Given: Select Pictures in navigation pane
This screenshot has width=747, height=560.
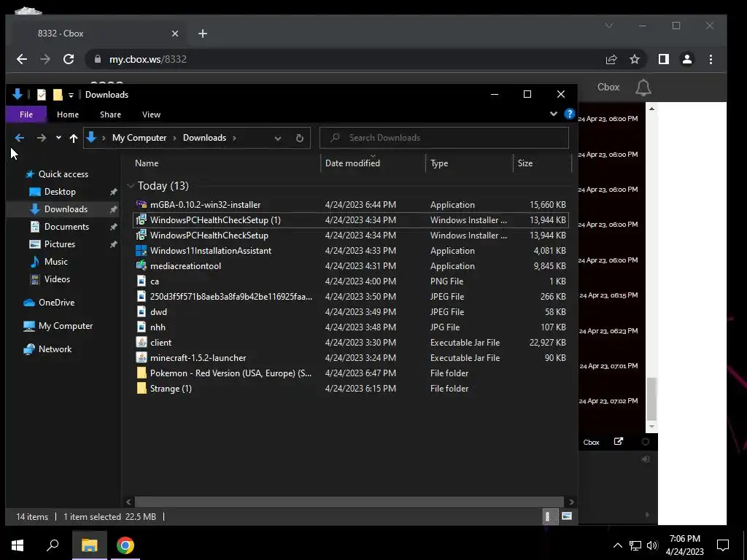Looking at the screenshot, I should tap(60, 244).
